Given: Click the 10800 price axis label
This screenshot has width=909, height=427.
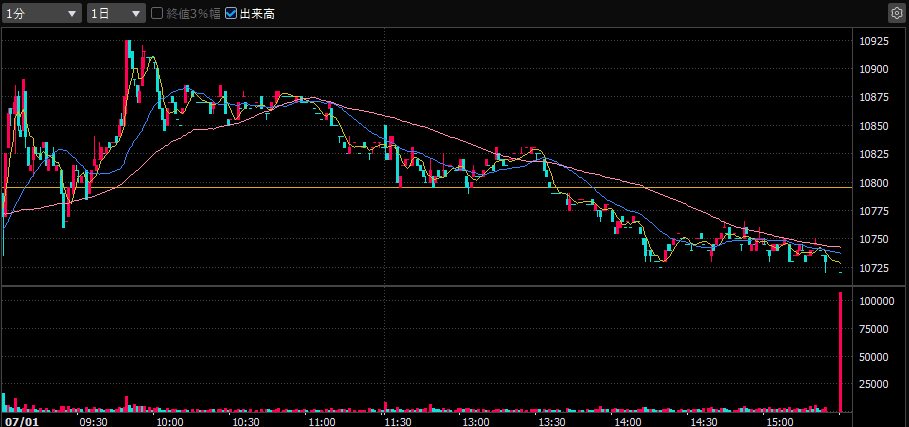Looking at the screenshot, I should coord(874,183).
